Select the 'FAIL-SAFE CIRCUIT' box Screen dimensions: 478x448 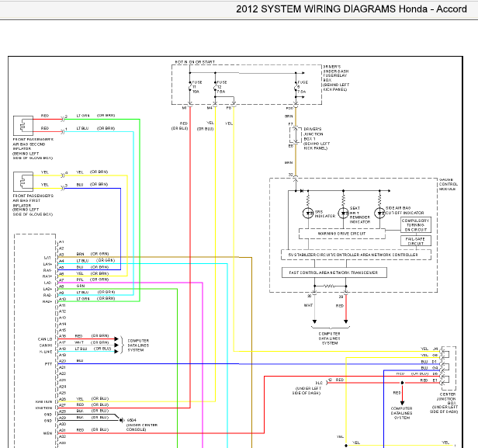[x=415, y=241]
